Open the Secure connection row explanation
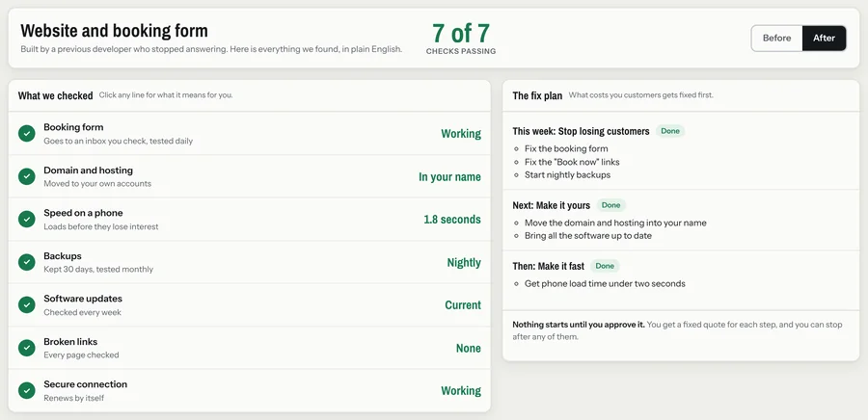Image resolution: width=868 pixels, height=420 pixels. [249, 390]
